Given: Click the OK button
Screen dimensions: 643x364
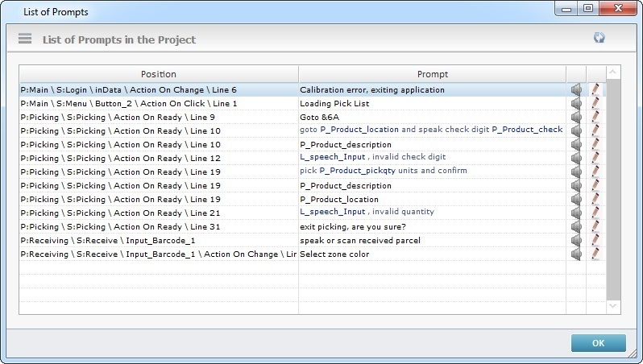Looking at the screenshot, I should [x=598, y=343].
